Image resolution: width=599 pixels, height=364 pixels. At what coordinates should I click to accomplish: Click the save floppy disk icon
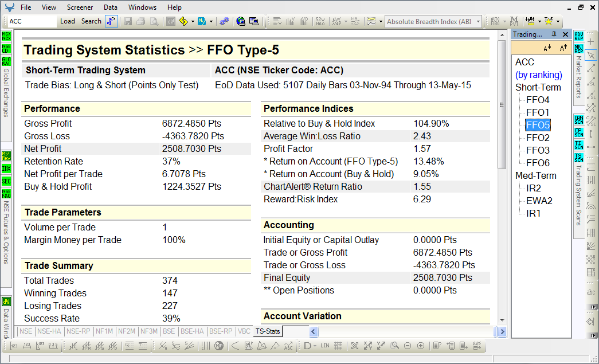[x=128, y=21]
